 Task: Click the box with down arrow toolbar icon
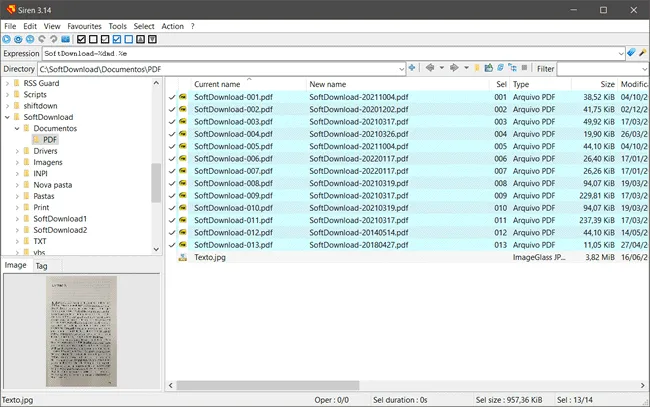pos(153,39)
